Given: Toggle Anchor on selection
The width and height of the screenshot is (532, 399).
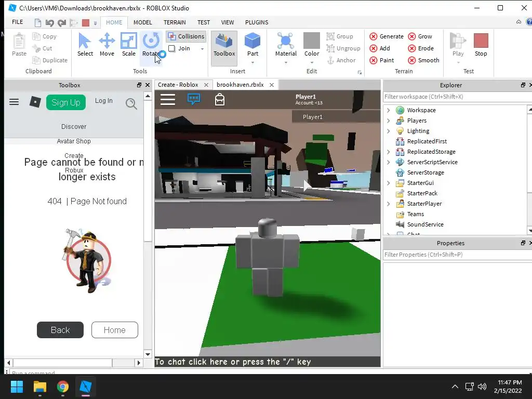Looking at the screenshot, I should (x=341, y=60).
